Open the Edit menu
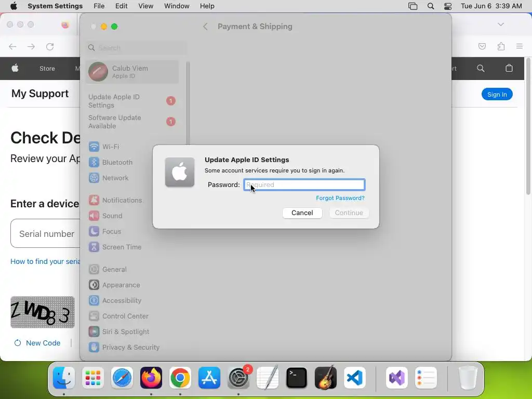532x399 pixels. click(x=121, y=6)
